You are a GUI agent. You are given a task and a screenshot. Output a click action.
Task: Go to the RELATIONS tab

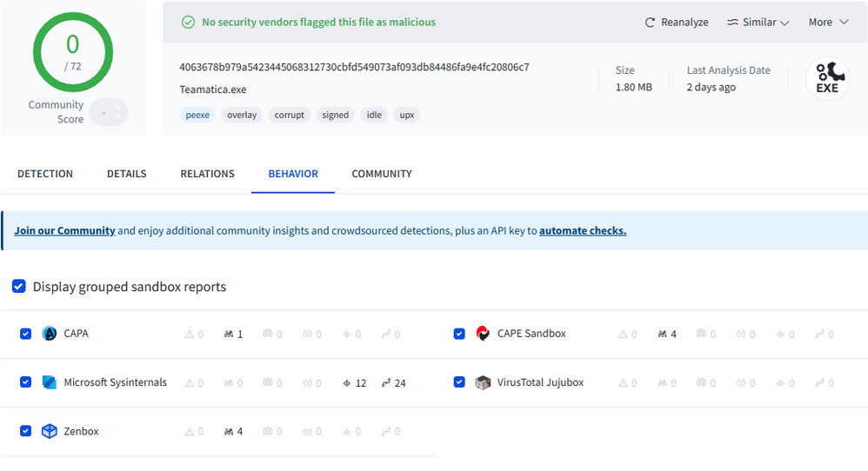pos(208,174)
